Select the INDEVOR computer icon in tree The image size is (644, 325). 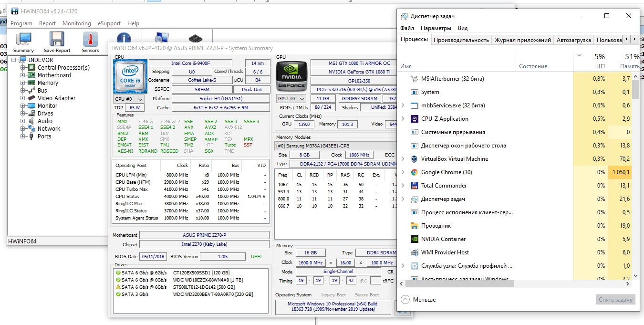pyautogui.click(x=22, y=60)
